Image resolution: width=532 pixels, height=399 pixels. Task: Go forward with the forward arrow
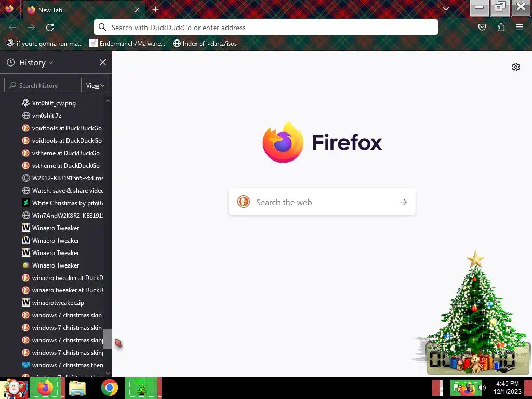31,28
